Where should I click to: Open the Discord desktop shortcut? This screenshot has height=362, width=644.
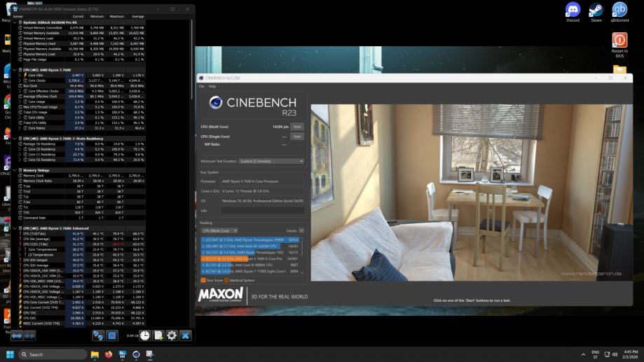tap(573, 13)
